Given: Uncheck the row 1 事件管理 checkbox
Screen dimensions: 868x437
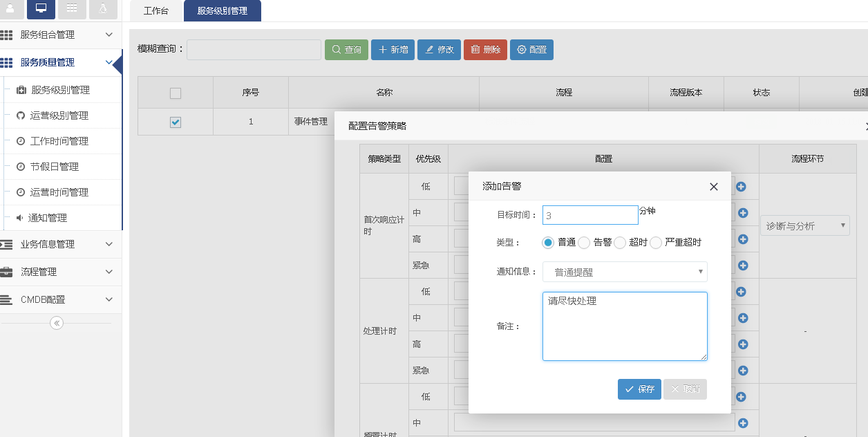Looking at the screenshot, I should (176, 122).
